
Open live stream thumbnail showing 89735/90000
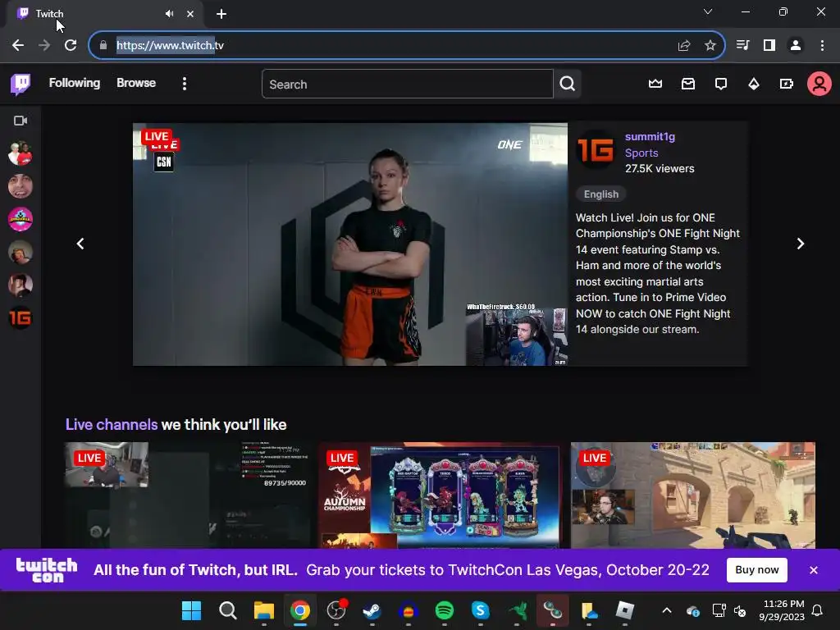[188, 495]
